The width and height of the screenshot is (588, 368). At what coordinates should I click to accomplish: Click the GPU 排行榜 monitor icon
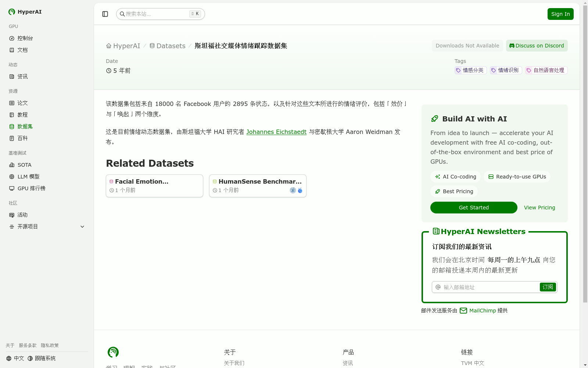click(x=12, y=188)
